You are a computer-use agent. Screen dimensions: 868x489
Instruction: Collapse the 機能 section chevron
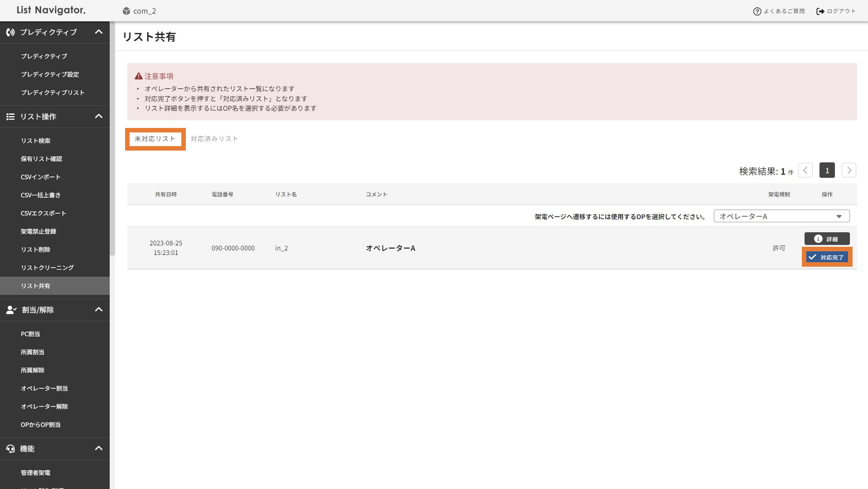[x=98, y=449]
